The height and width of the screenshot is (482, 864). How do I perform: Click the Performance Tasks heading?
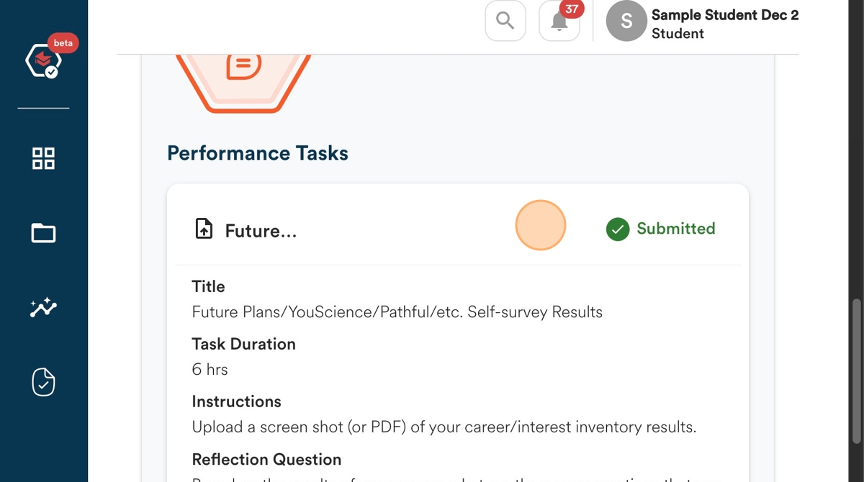pos(257,153)
